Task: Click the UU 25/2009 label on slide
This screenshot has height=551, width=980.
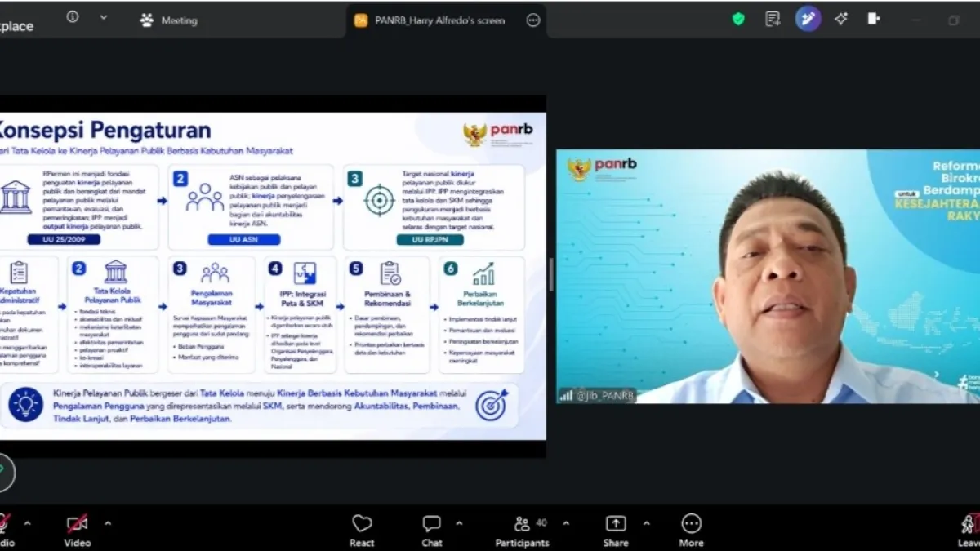Action: (62, 239)
